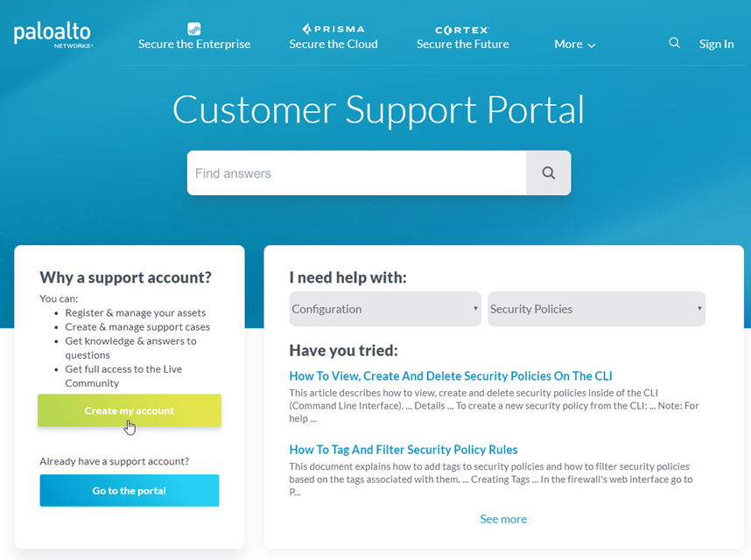The height and width of the screenshot is (560, 751).
Task: Open Secure the Cloud menu
Action: pyautogui.click(x=333, y=44)
